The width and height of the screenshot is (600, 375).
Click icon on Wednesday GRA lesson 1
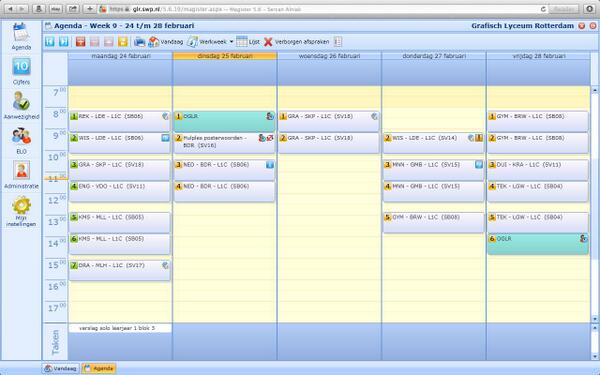point(375,116)
